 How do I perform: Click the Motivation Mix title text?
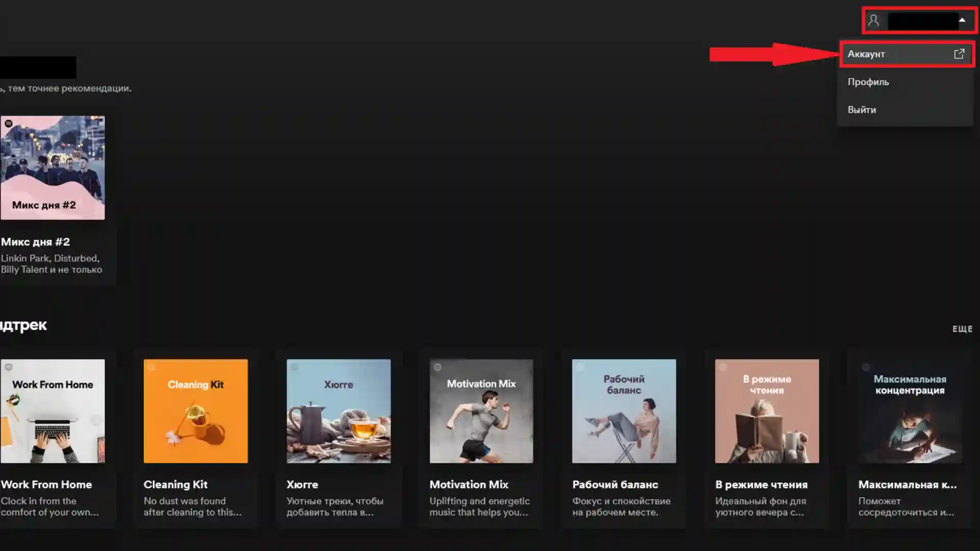click(x=469, y=485)
